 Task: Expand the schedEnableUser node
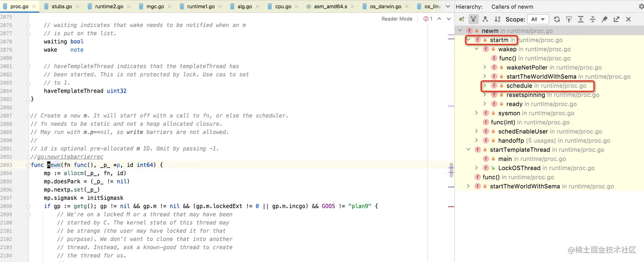(x=477, y=131)
